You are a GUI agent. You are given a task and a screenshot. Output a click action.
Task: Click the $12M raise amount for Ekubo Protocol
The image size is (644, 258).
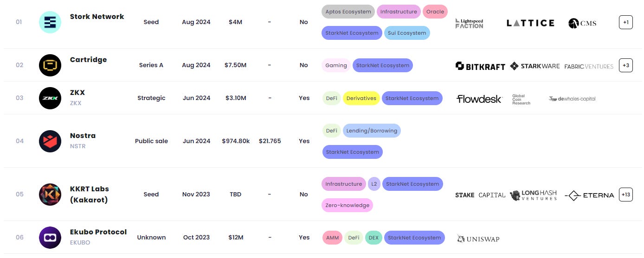[235, 238]
